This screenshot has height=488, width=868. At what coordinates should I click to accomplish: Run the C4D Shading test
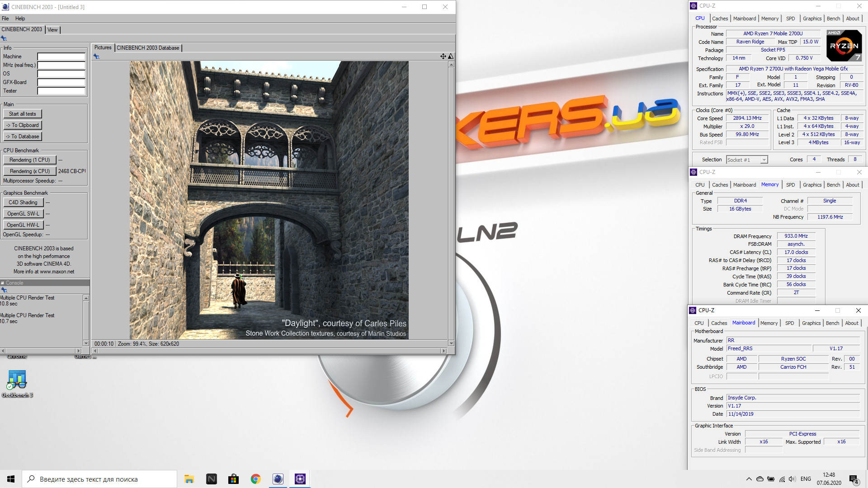point(23,202)
